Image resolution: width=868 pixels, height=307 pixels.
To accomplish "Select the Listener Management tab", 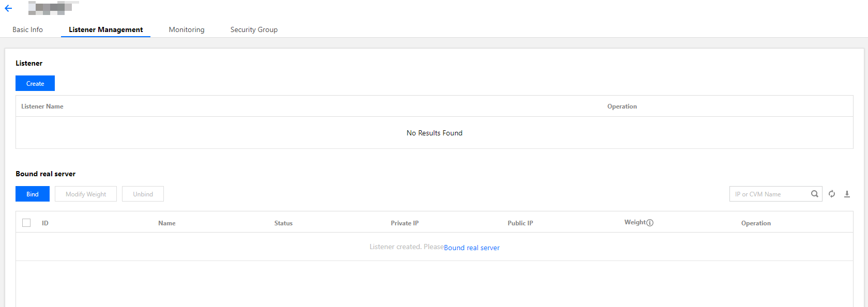I will click(106, 29).
